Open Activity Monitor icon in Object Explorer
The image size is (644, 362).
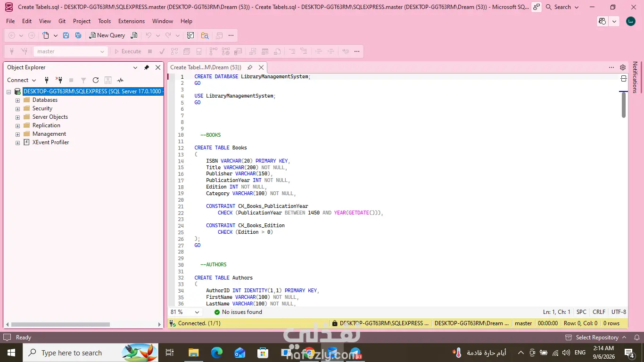[120, 80]
